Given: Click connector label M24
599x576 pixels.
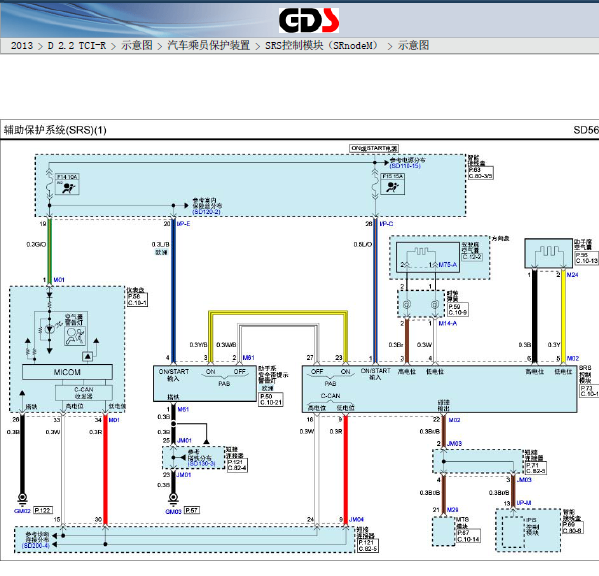Looking at the screenshot, I should coord(572,275).
